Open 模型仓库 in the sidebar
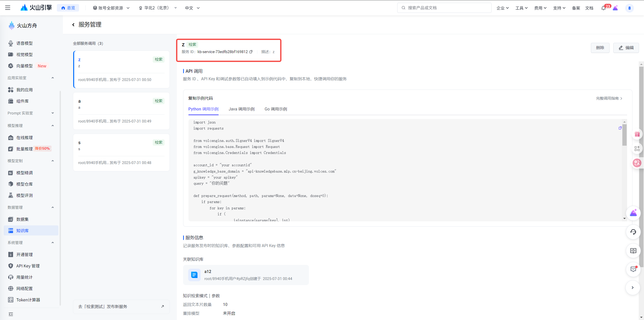644x320 pixels. [31, 184]
